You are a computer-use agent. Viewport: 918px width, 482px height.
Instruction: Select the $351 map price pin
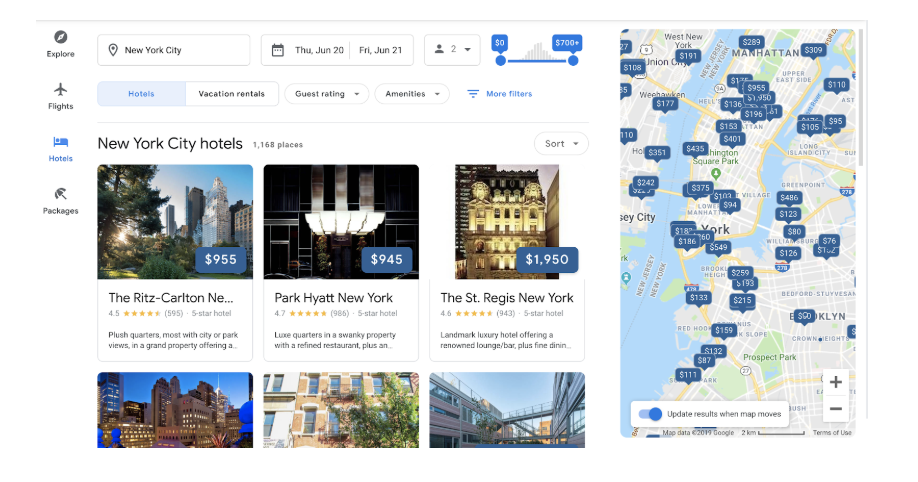coord(657,153)
